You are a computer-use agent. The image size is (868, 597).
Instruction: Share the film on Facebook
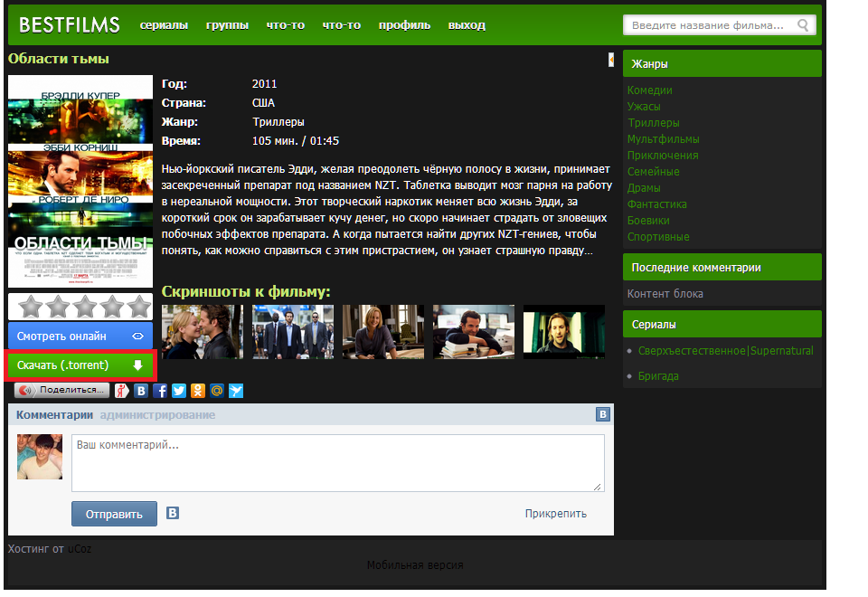(x=160, y=391)
